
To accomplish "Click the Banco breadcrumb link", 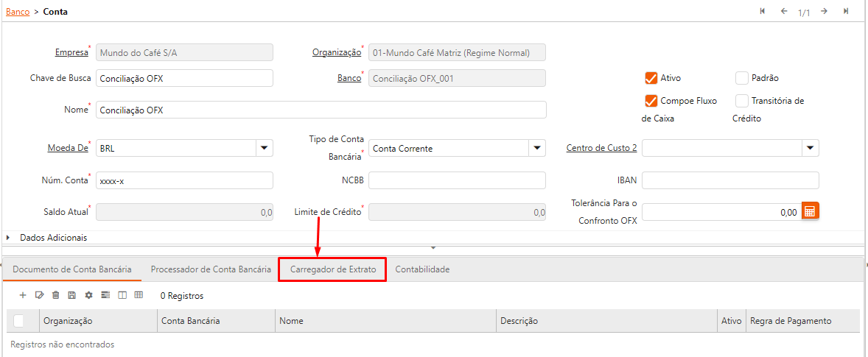I will click(18, 12).
